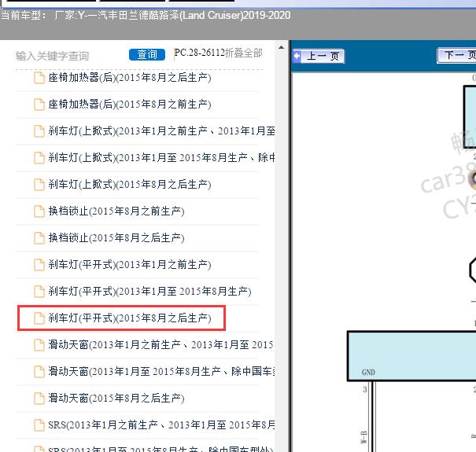
Task: Click document icon of 刹车灯(平开式)(2015年8月之后生产)
Action: 39,318
